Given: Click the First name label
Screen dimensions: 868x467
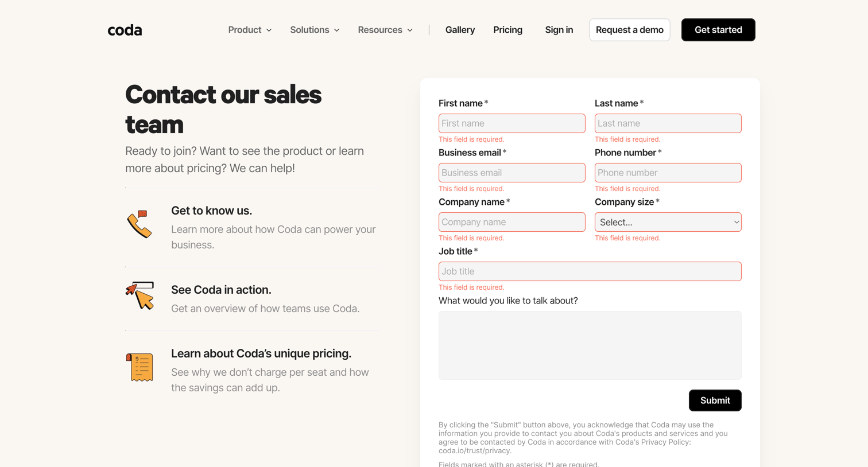Looking at the screenshot, I should [x=463, y=103].
